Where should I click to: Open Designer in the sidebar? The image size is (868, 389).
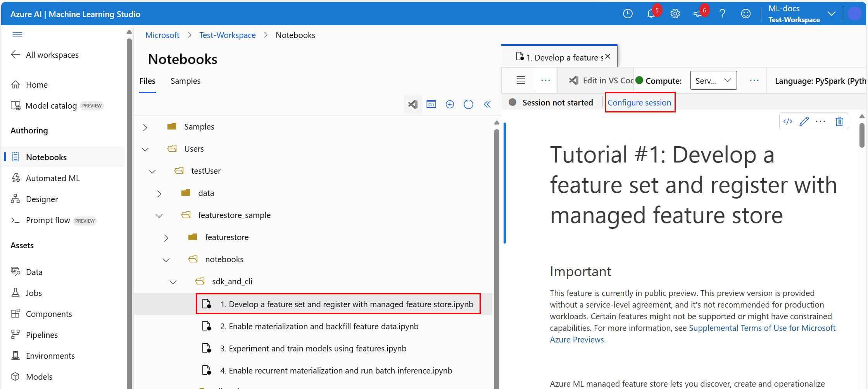click(35, 199)
